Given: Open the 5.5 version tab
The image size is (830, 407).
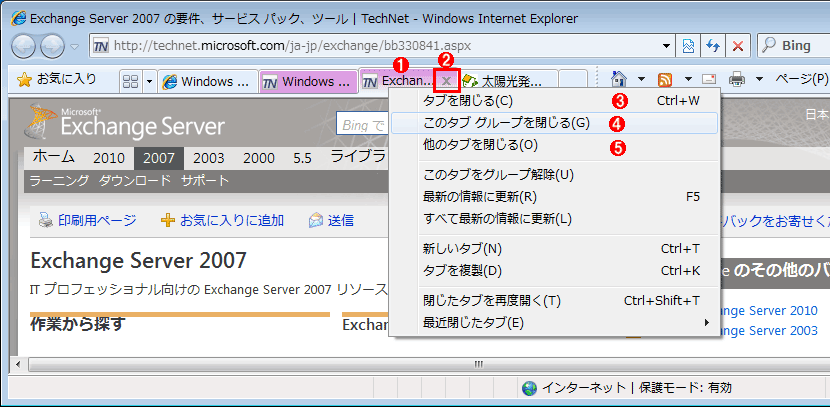Looking at the screenshot, I should 302,158.
